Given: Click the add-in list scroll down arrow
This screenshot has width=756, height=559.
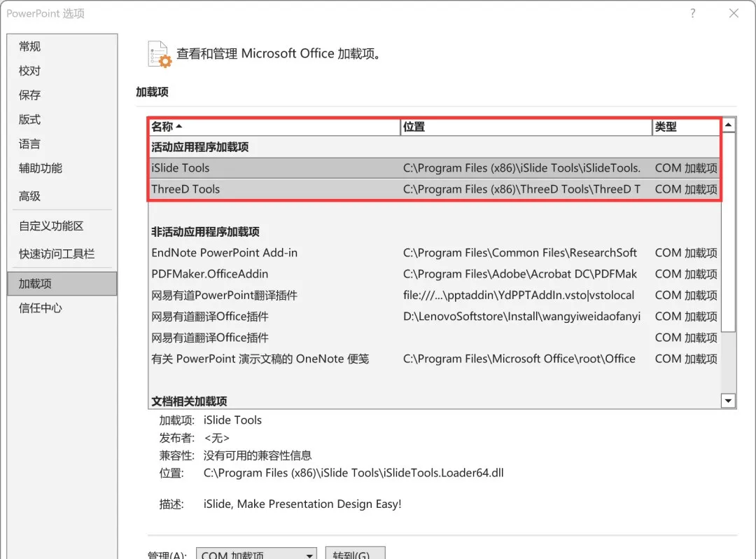Looking at the screenshot, I should point(729,400).
